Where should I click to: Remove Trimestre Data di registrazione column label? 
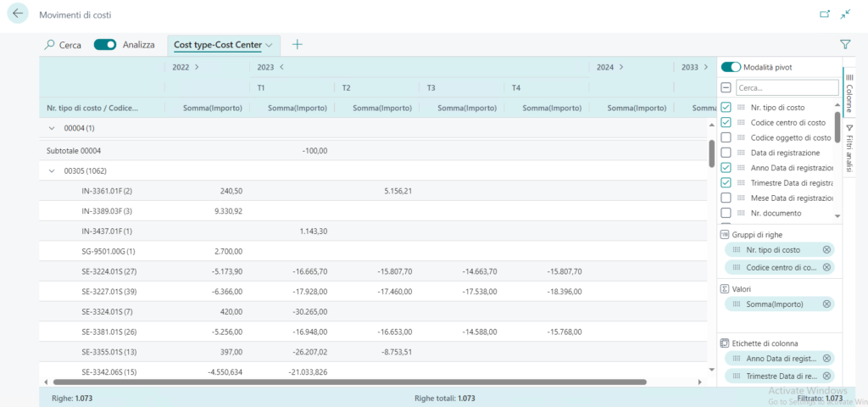point(826,376)
